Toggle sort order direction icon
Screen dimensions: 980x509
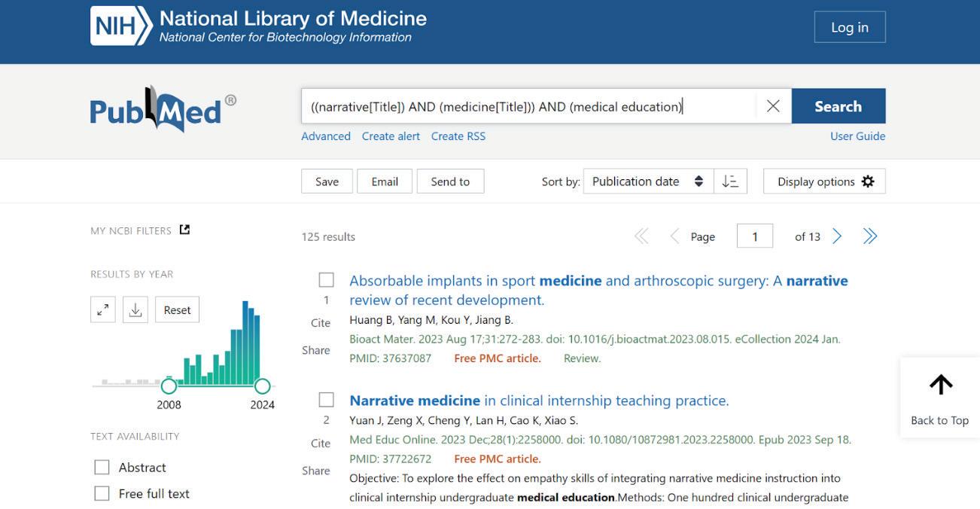(730, 181)
